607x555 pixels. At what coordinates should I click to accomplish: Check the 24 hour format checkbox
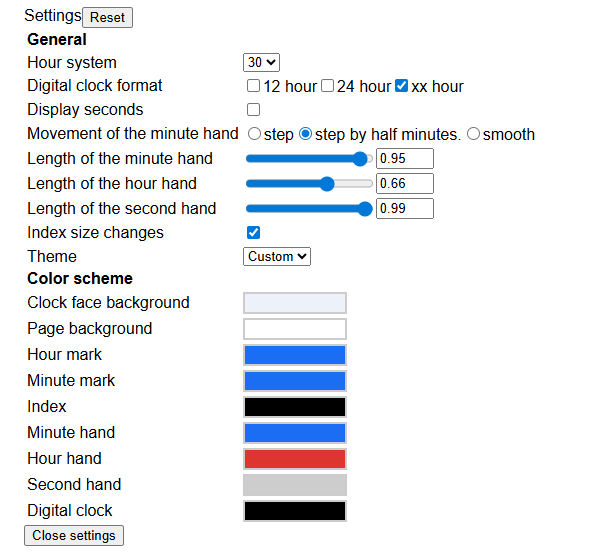[328, 86]
